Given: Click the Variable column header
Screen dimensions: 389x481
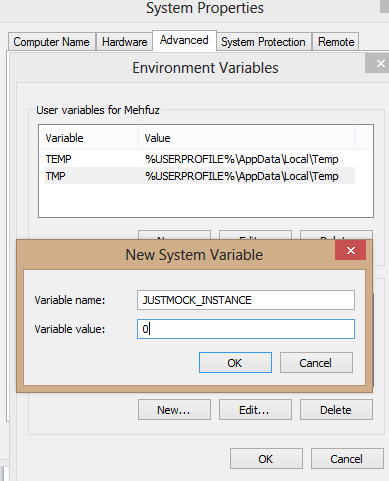Looking at the screenshot, I should 89,138.
